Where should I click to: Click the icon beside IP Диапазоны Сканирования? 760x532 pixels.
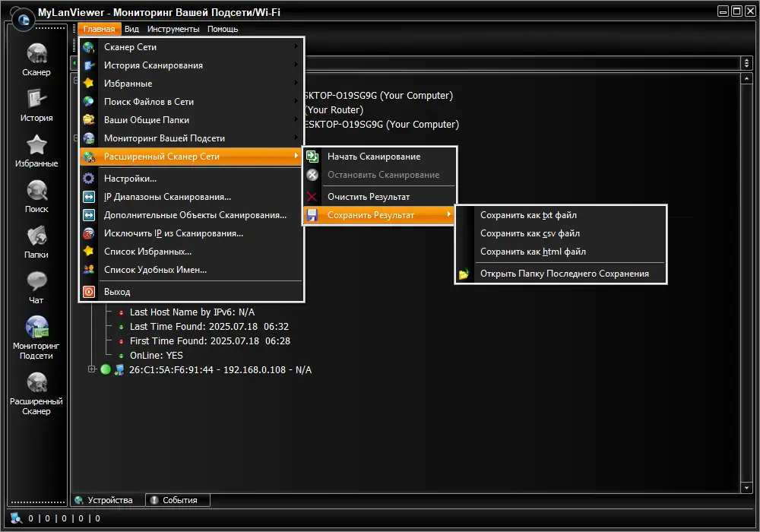coord(89,197)
